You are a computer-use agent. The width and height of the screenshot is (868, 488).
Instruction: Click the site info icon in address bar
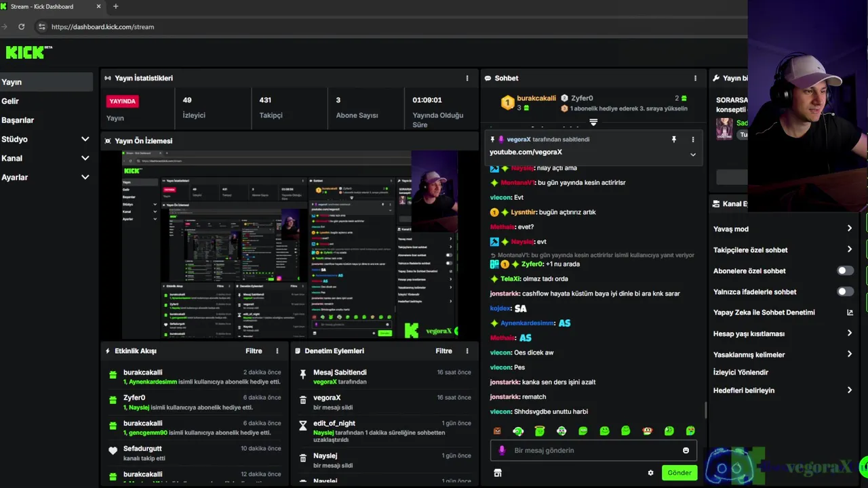point(41,26)
